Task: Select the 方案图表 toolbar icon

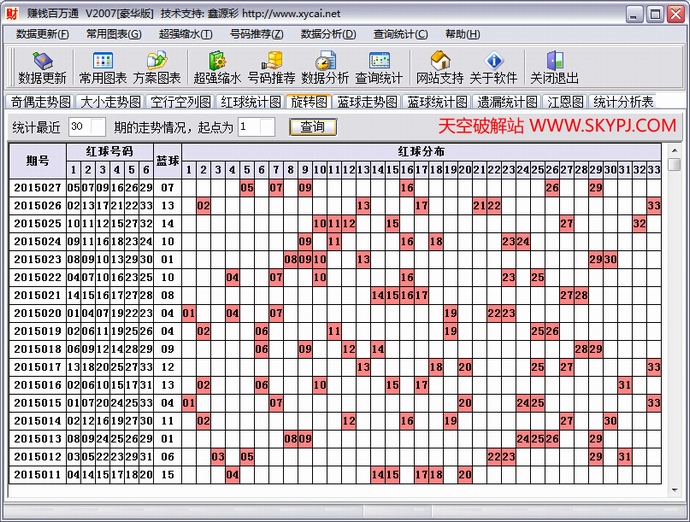Action: pyautogui.click(x=157, y=67)
